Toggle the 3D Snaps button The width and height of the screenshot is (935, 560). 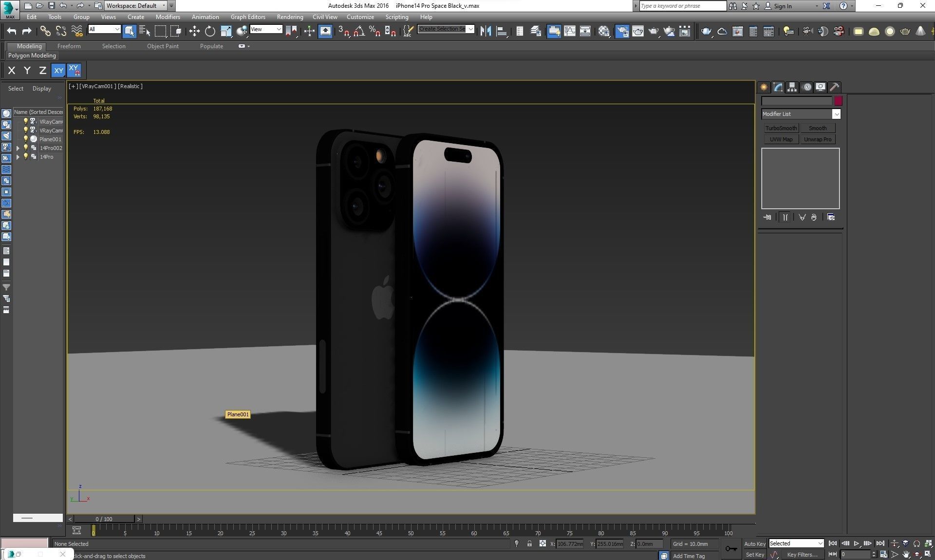pyautogui.click(x=344, y=31)
